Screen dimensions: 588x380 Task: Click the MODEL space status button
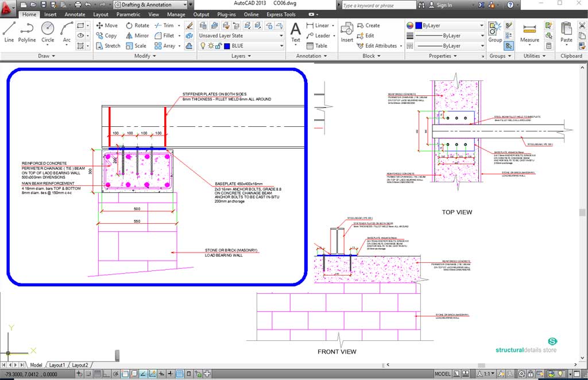tap(443, 374)
